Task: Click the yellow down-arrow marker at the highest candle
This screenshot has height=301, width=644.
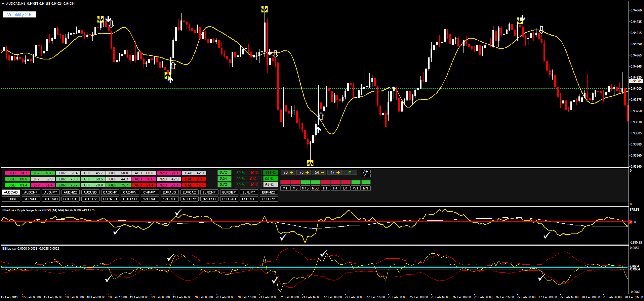Action: point(264,9)
